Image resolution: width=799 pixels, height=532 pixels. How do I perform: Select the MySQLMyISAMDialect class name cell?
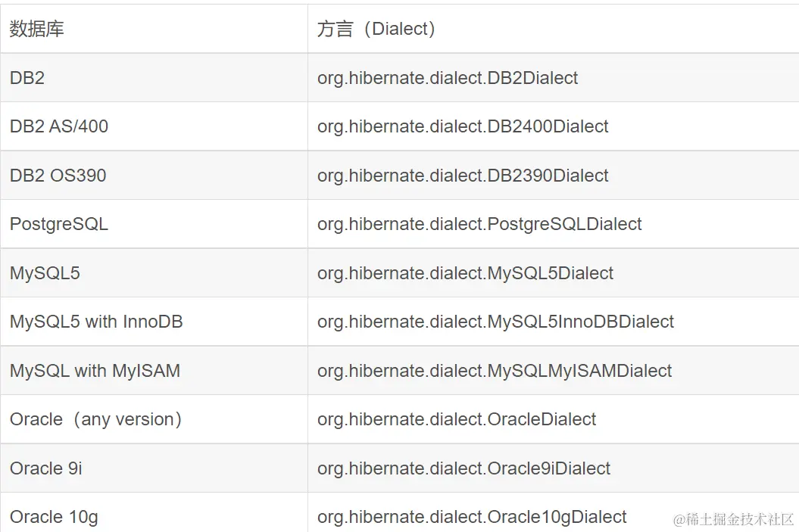point(495,371)
